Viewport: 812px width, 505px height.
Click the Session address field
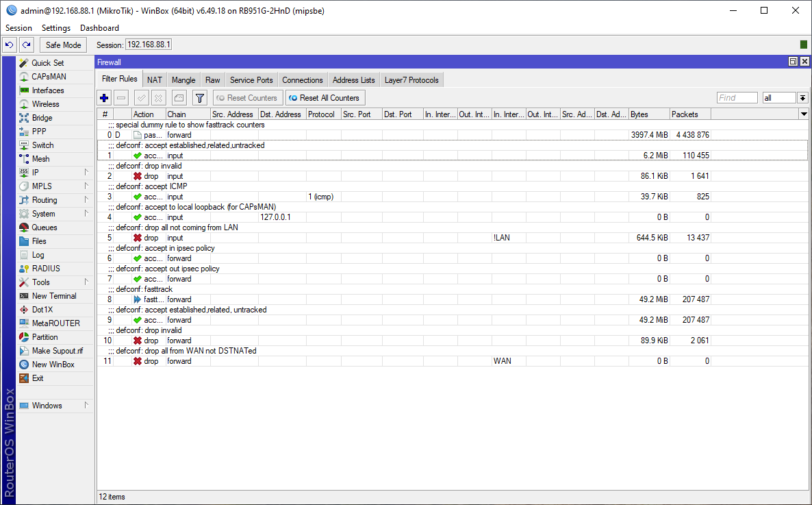[149, 45]
